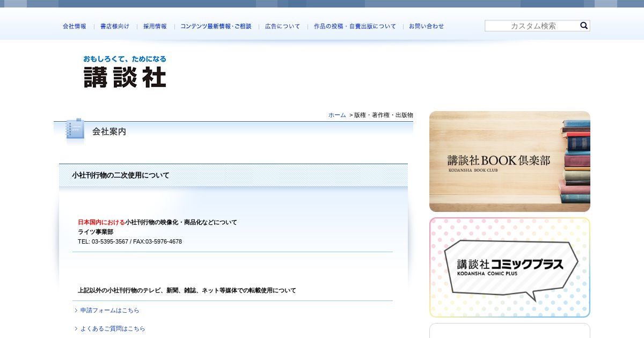Open the 採用情報 menu item
This screenshot has width=644, height=338.
[155, 26]
